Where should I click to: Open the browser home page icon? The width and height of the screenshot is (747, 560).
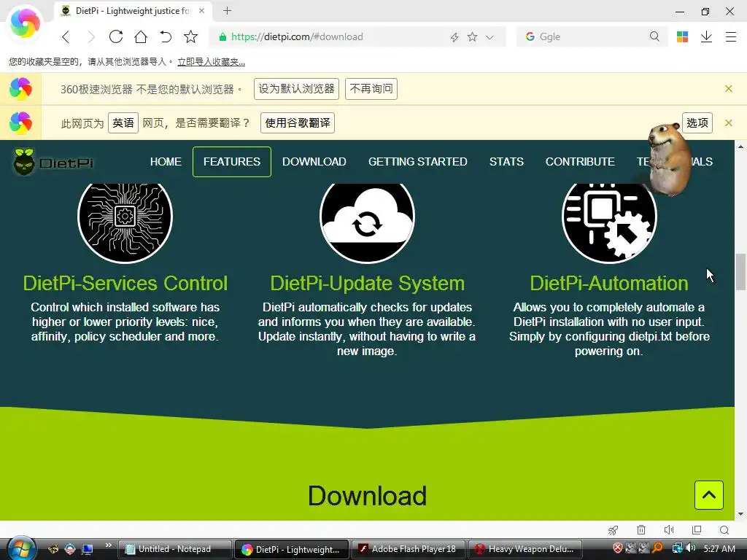pyautogui.click(x=141, y=36)
